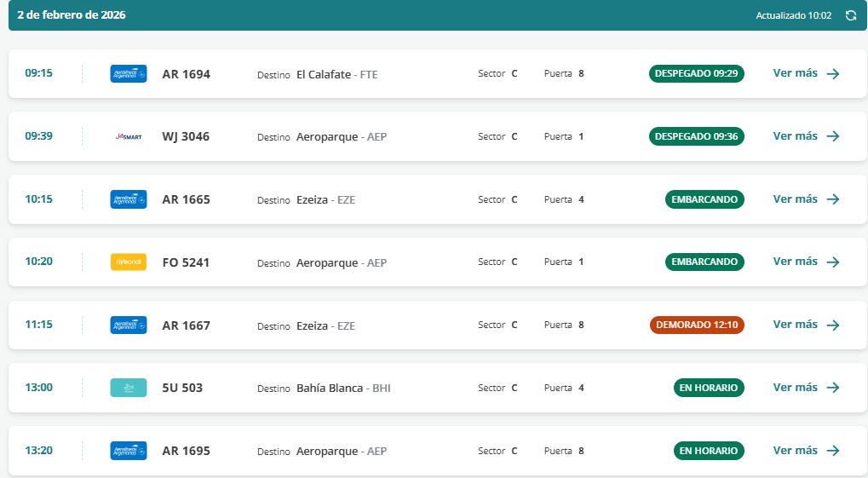Screen dimensions: 868x478
Task: Click the Aerolíneas Argentinas logo for AR 1695
Action: pyautogui.click(x=129, y=451)
